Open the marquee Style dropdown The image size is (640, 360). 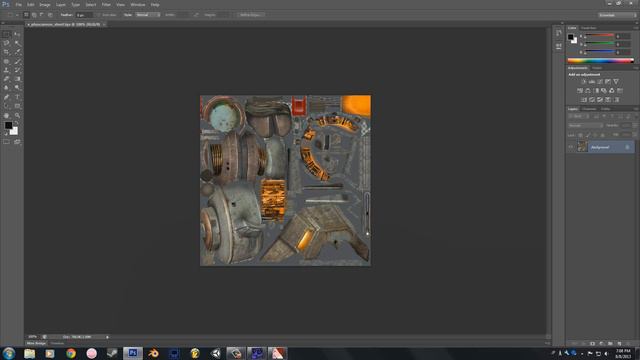pyautogui.click(x=148, y=15)
